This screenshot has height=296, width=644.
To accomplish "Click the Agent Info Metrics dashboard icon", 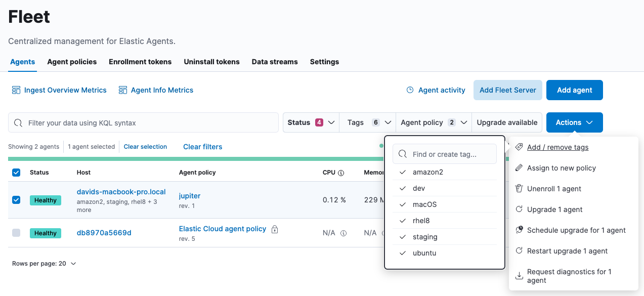I will coord(123,90).
